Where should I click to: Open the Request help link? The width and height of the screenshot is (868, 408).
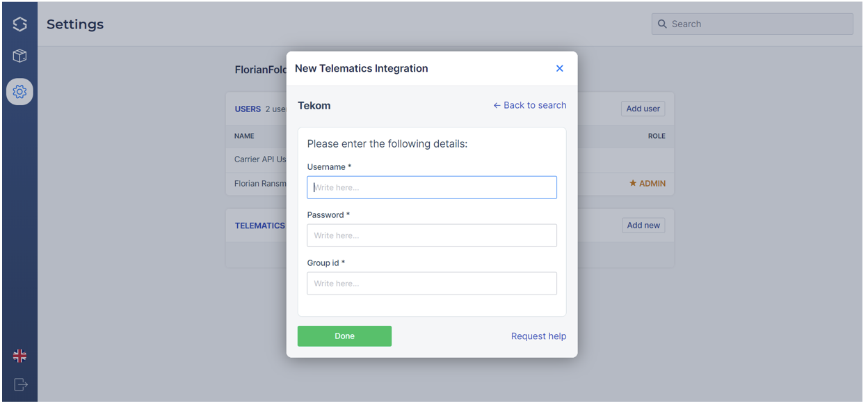coord(538,336)
